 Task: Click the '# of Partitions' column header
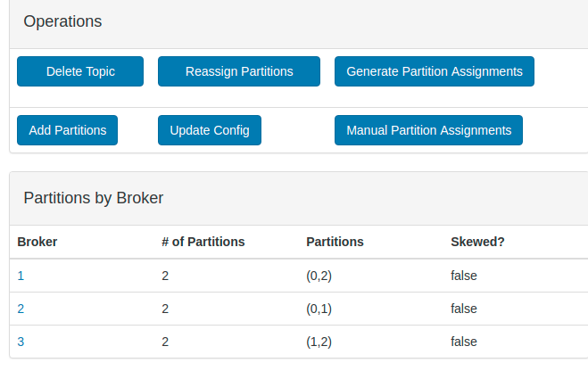pos(203,242)
